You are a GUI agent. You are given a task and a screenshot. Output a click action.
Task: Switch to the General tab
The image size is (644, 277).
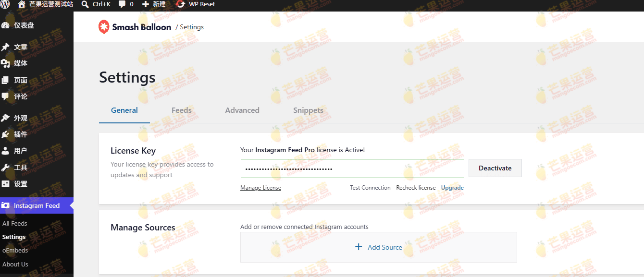point(124,110)
